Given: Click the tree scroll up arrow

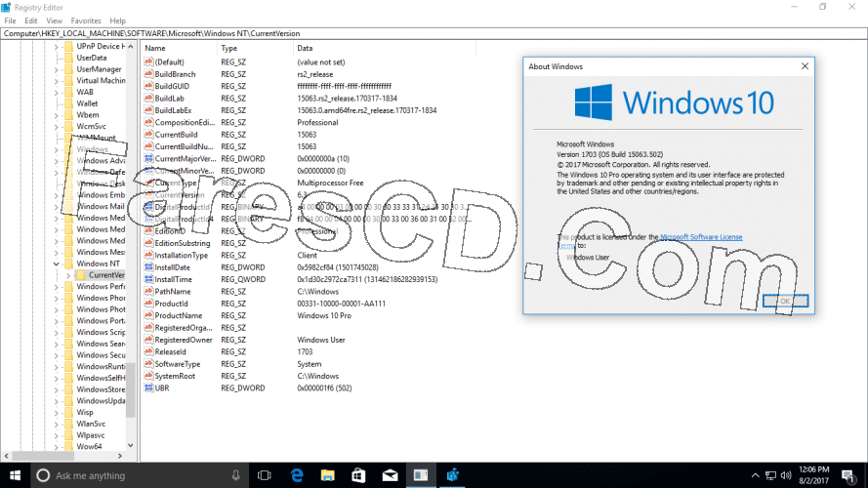Looking at the screenshot, I should pos(131,47).
